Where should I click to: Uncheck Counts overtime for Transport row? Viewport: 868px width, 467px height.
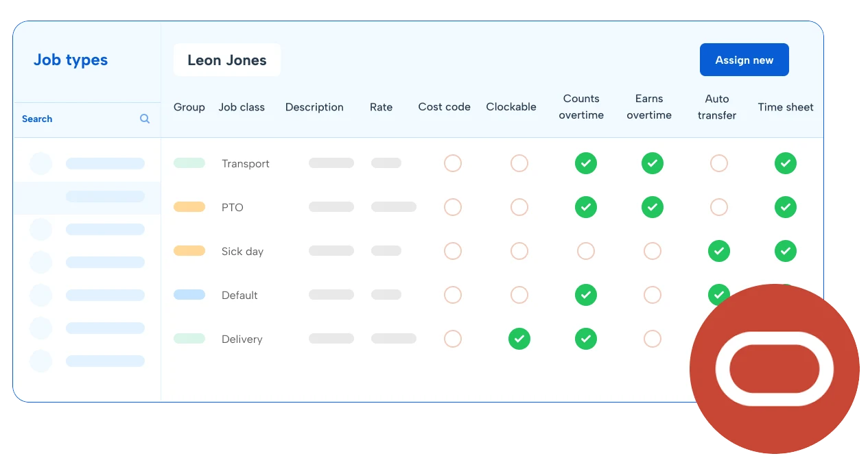point(586,163)
